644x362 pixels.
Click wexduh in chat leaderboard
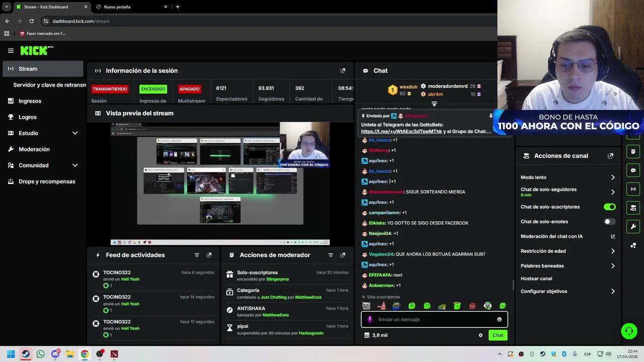pos(409,87)
